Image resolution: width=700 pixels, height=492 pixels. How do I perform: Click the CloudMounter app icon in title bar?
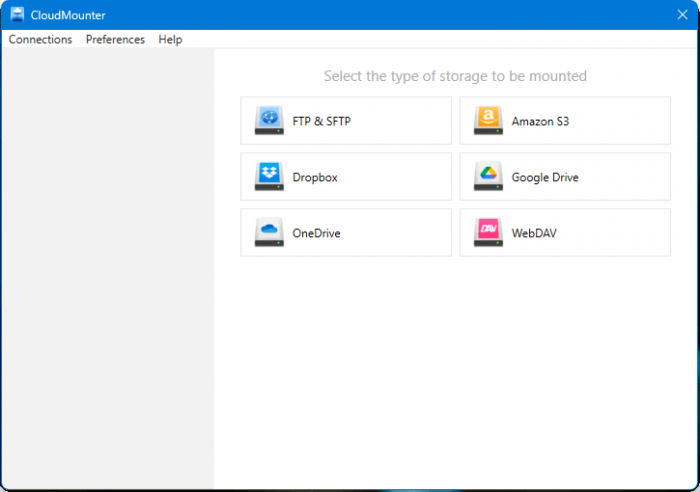(17, 15)
